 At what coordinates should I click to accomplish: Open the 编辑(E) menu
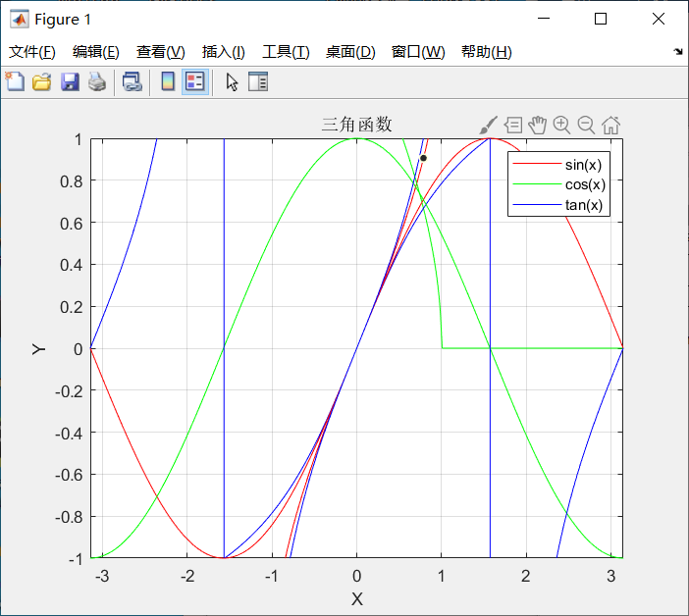click(96, 52)
